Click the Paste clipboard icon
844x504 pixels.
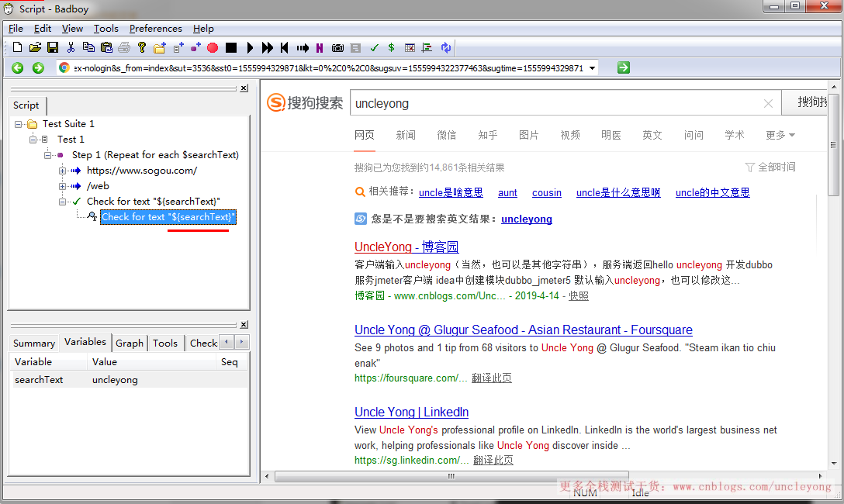[x=106, y=47]
